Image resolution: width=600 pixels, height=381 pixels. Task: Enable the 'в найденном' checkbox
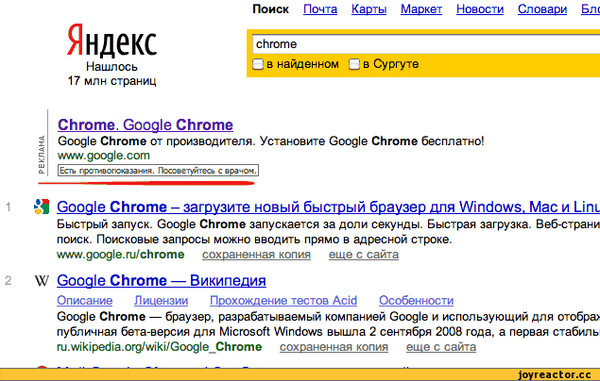[258, 64]
